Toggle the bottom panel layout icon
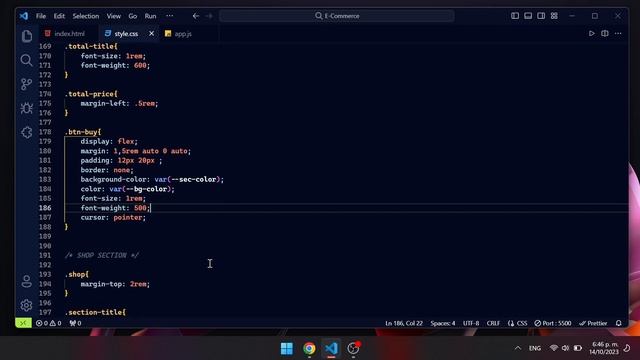 [528, 16]
